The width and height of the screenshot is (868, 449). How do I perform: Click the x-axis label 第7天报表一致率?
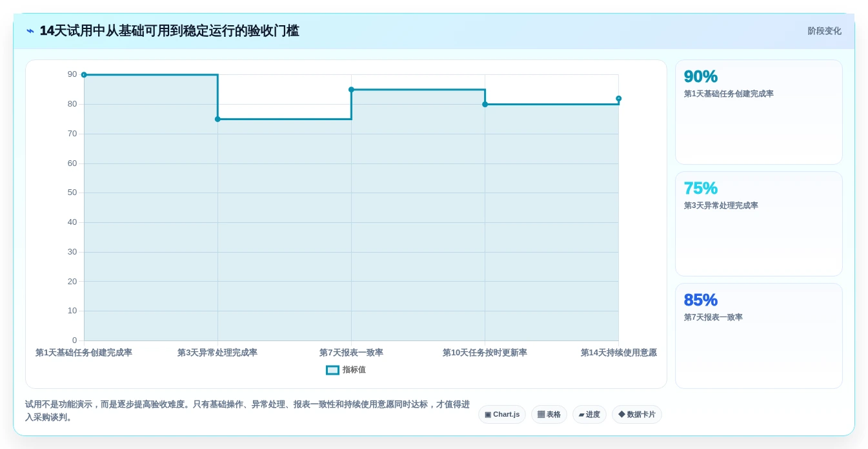pos(351,353)
